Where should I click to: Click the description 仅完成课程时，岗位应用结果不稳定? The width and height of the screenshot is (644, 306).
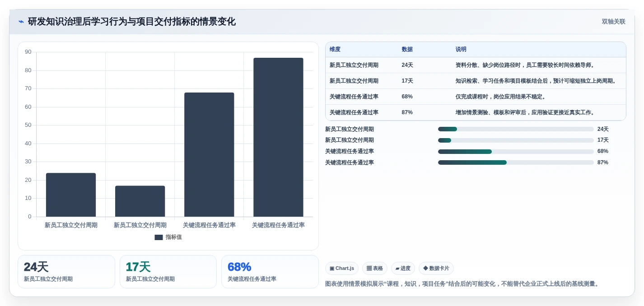[501, 97]
